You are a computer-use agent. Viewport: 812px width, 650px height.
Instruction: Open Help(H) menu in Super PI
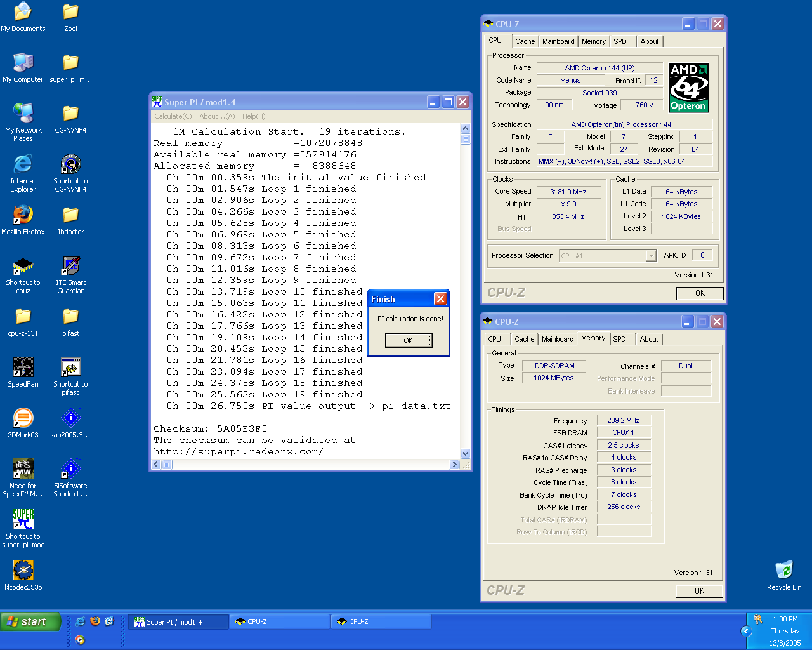254,116
